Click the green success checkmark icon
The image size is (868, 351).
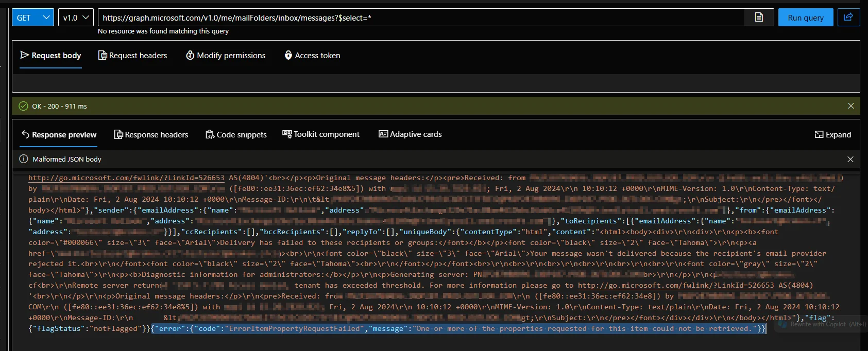(x=23, y=106)
